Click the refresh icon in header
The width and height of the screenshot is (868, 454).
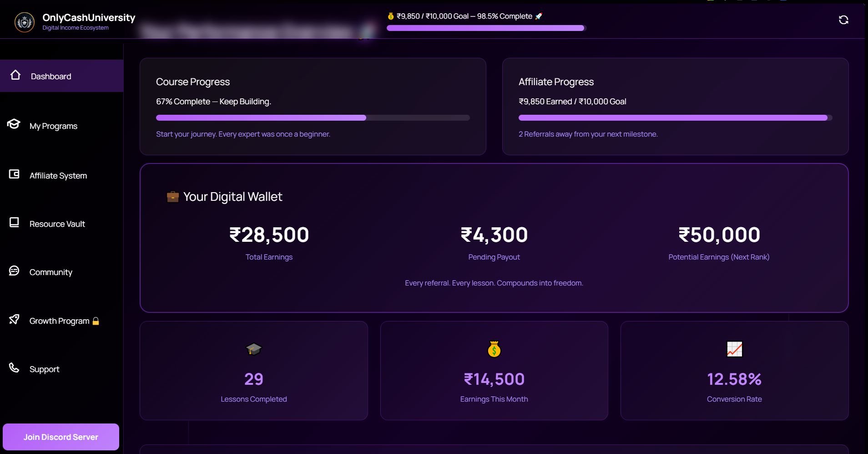[843, 20]
